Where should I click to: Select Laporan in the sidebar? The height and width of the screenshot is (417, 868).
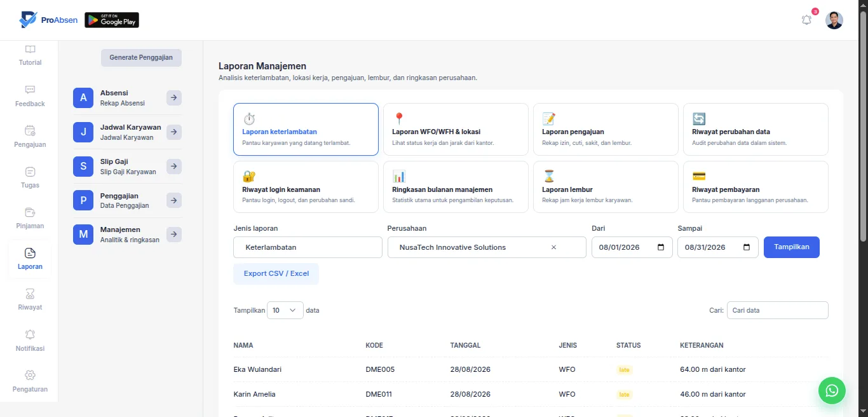[x=30, y=259]
